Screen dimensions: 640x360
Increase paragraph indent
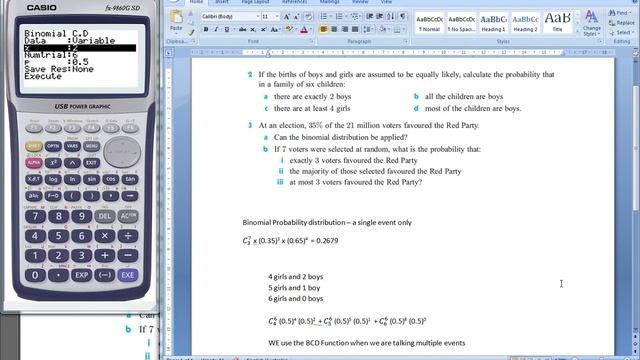380,16
